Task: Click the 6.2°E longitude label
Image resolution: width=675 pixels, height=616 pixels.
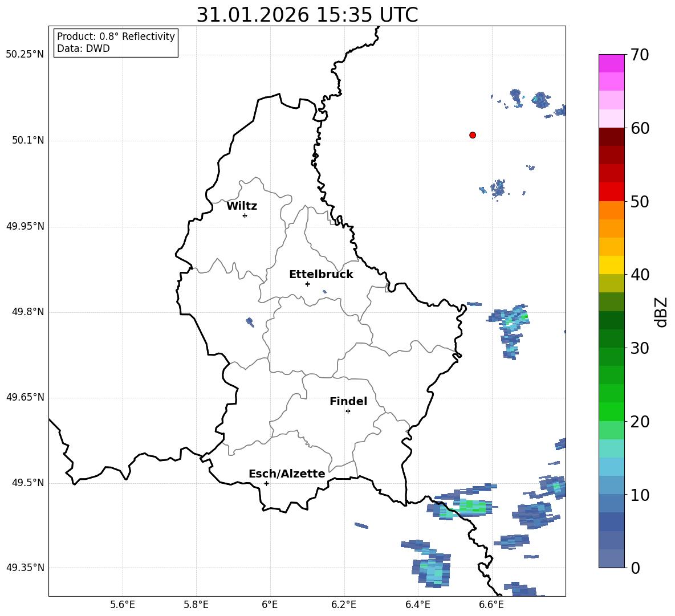Action: [344, 605]
